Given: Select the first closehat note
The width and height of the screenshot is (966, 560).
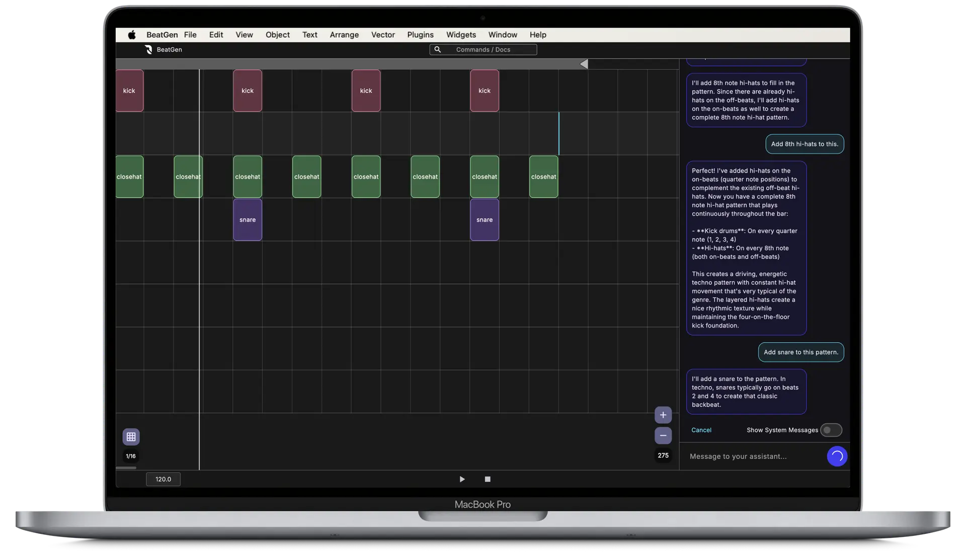Looking at the screenshot, I should [x=129, y=177].
